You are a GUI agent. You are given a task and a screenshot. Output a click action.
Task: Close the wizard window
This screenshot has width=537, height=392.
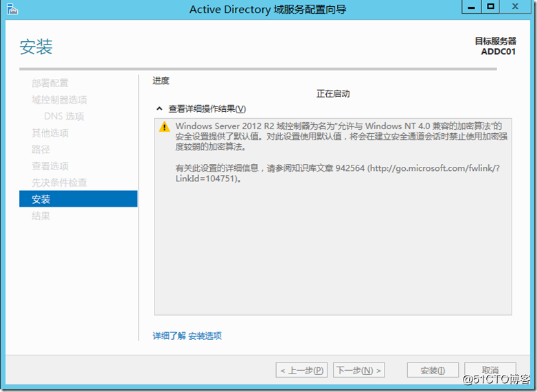516,7
